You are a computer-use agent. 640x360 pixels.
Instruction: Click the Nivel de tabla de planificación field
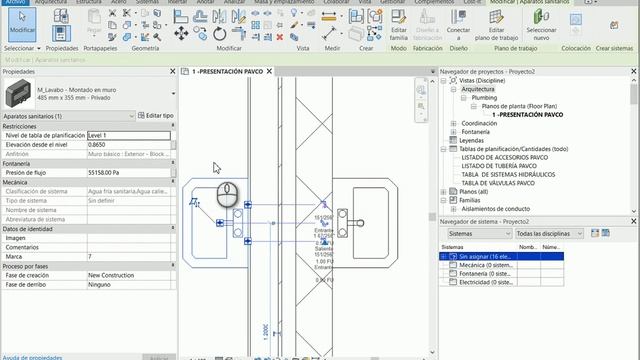[129, 135]
